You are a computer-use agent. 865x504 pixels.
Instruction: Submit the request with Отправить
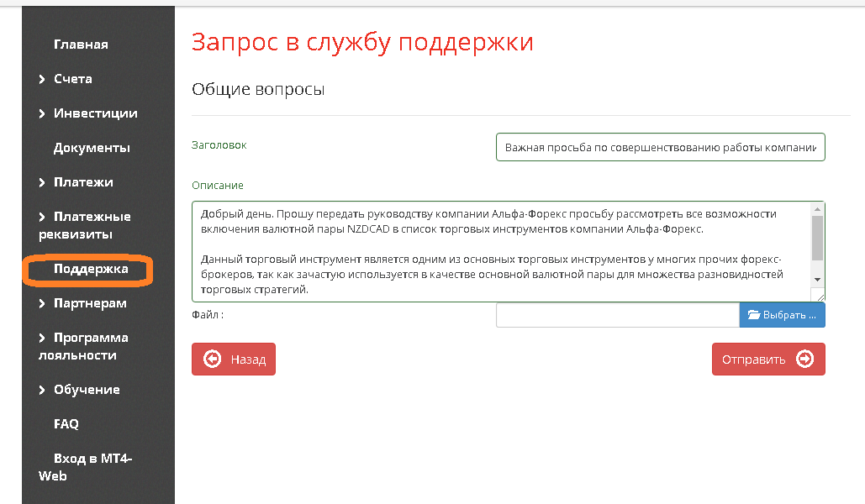tap(768, 359)
